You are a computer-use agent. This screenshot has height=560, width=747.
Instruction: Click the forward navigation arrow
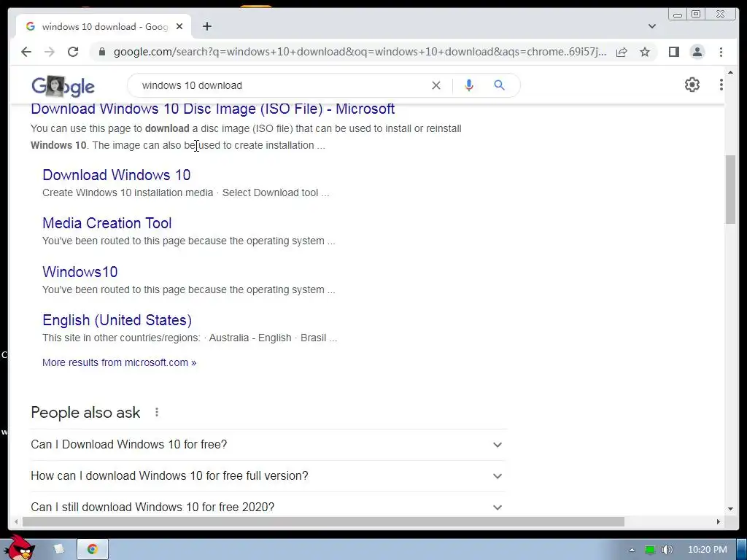(50, 52)
